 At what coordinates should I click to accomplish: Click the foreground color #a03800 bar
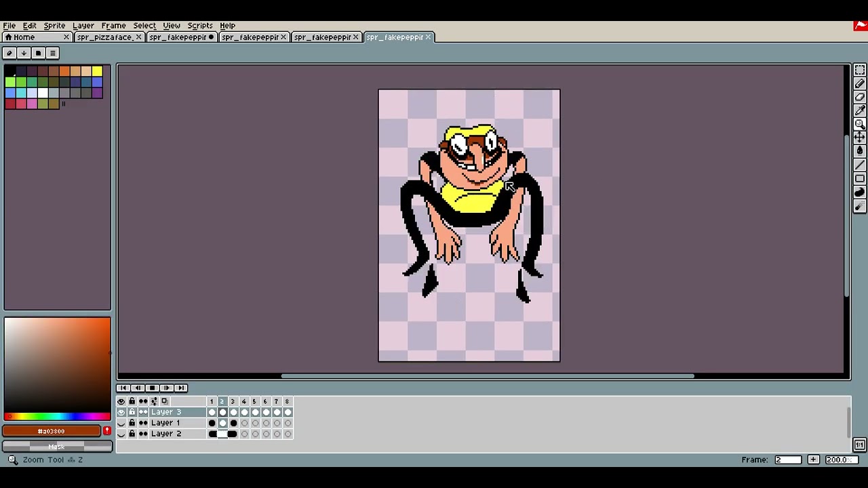coord(52,431)
